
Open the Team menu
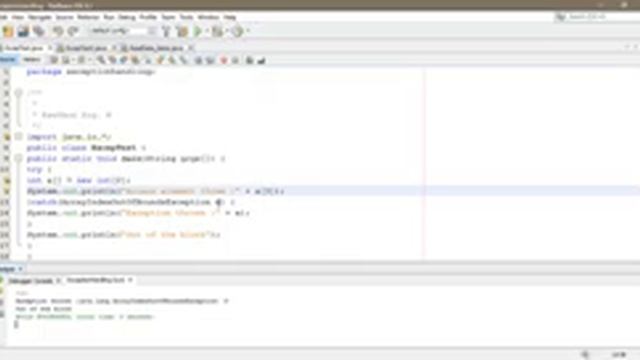168,17
